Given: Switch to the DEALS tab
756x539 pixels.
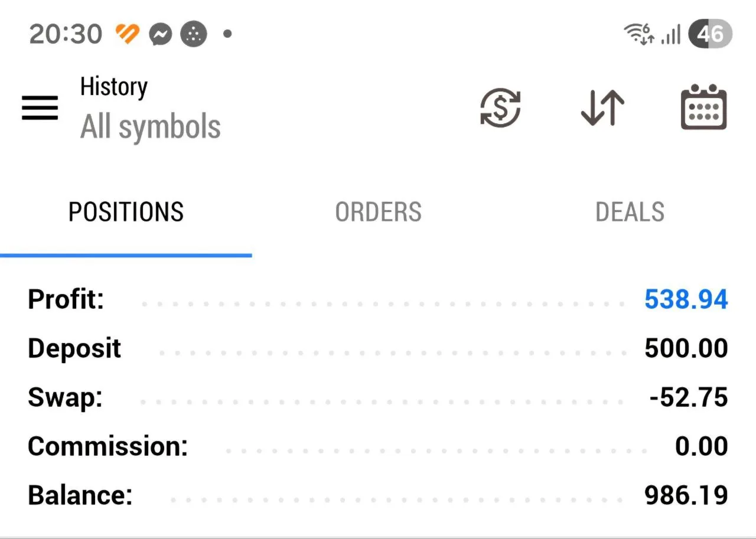Looking at the screenshot, I should (630, 212).
